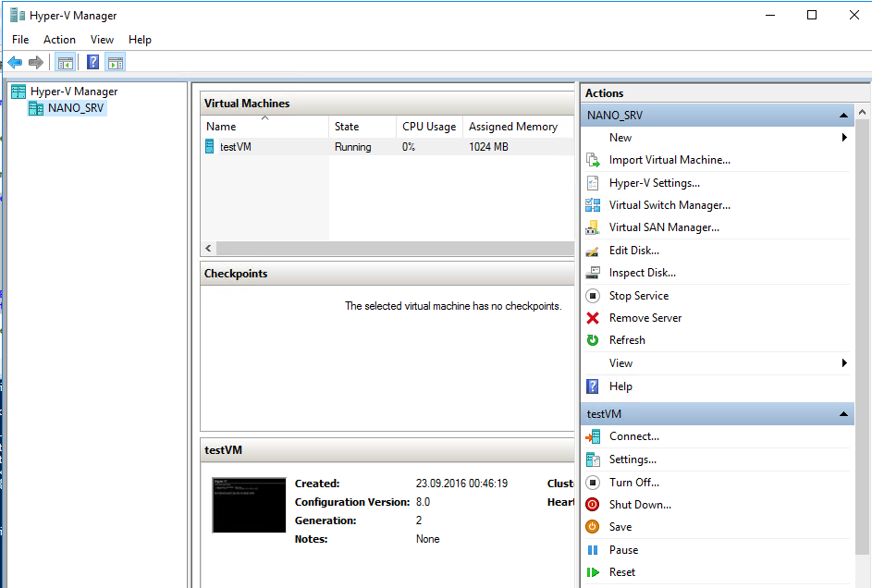Click Connect... action label
This screenshot has width=872, height=588.
[634, 436]
